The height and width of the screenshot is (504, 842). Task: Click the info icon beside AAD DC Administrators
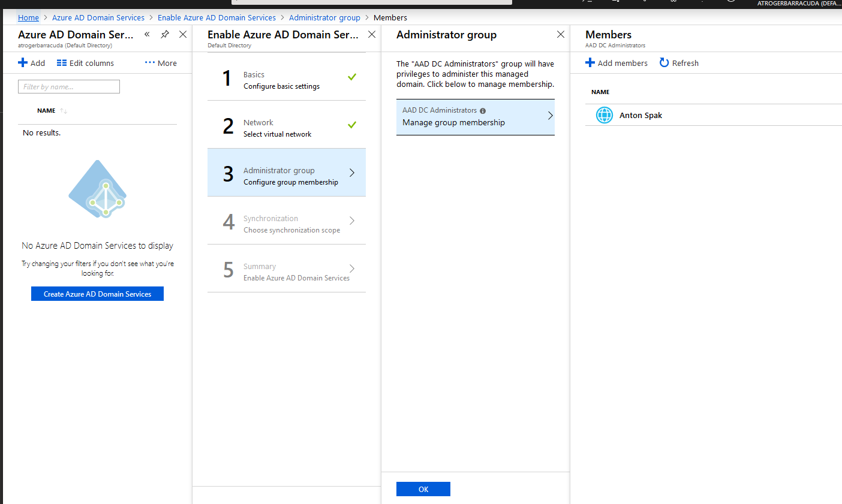[483, 111]
